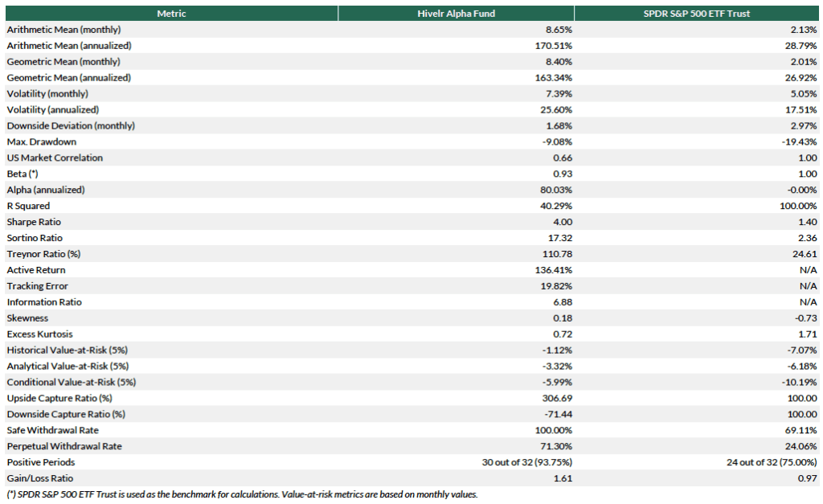Select the Arithmetic Mean (annualized) row label
823x504 pixels.
coord(69,46)
